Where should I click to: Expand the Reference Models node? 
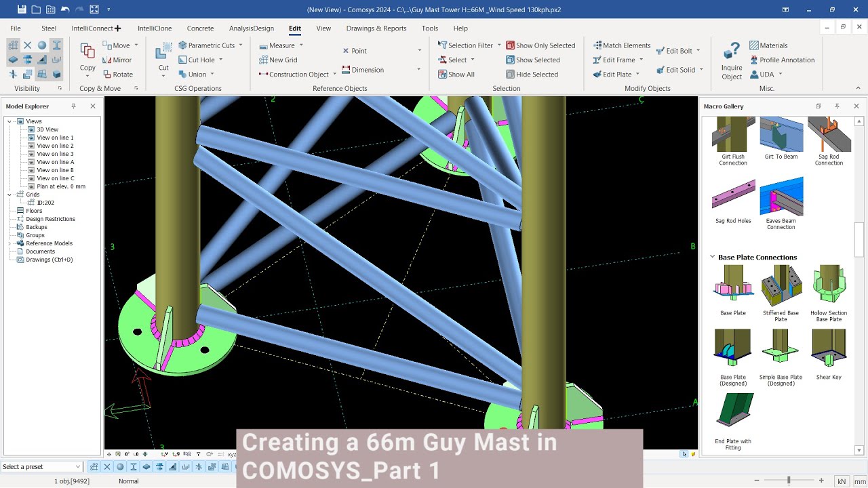10,243
